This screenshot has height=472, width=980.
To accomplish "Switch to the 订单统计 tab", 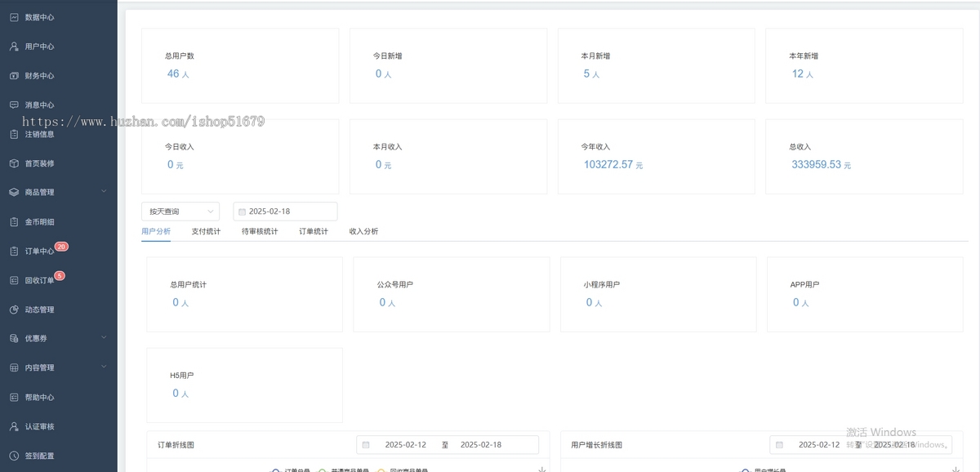I will pyautogui.click(x=314, y=232).
